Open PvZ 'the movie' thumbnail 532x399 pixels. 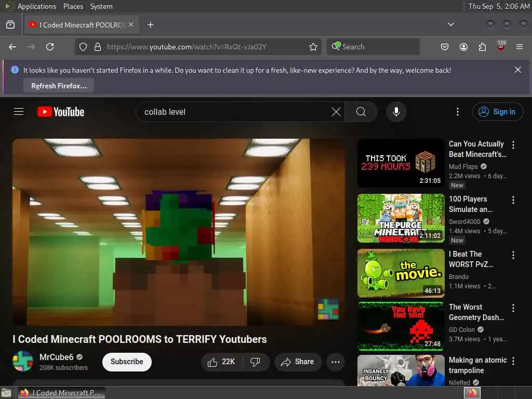[x=401, y=273]
